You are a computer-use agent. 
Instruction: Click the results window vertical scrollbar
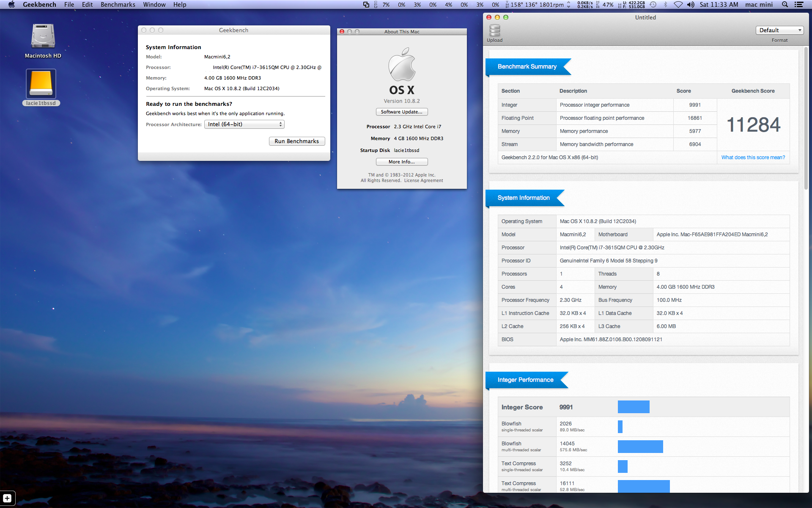pos(806,119)
